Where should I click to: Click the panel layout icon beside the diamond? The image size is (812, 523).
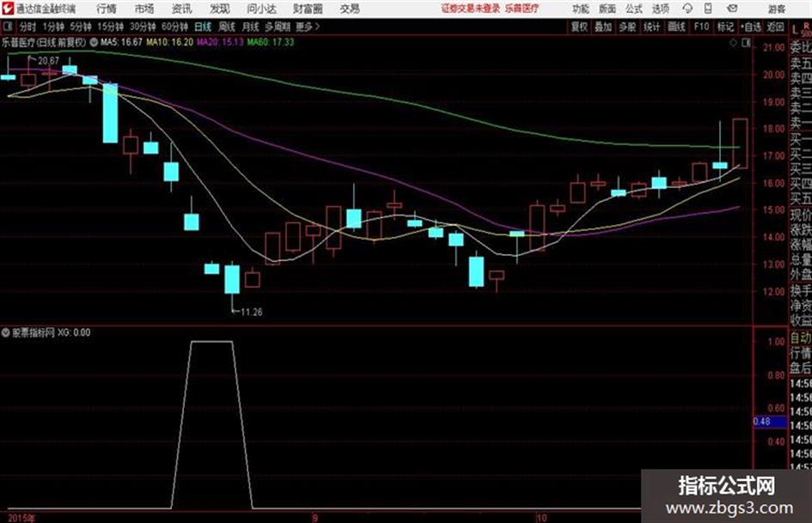click(x=746, y=43)
